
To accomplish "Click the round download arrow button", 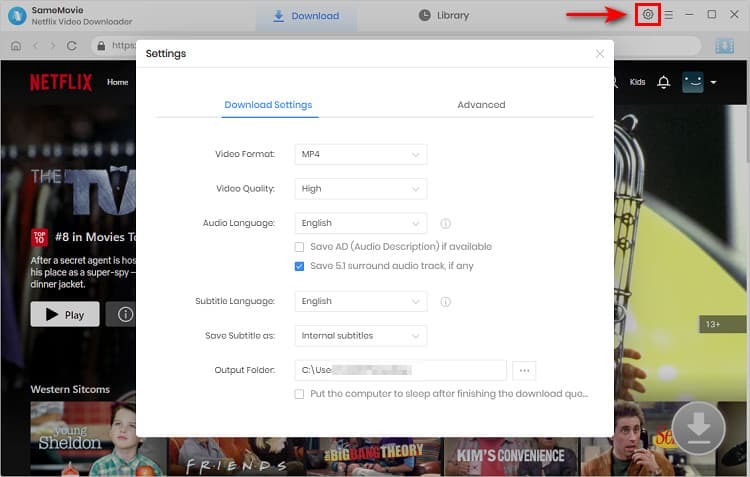I will point(698,429).
